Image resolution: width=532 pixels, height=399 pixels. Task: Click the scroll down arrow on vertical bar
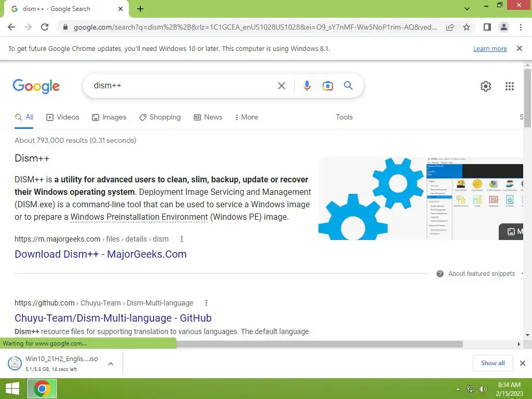(x=527, y=335)
